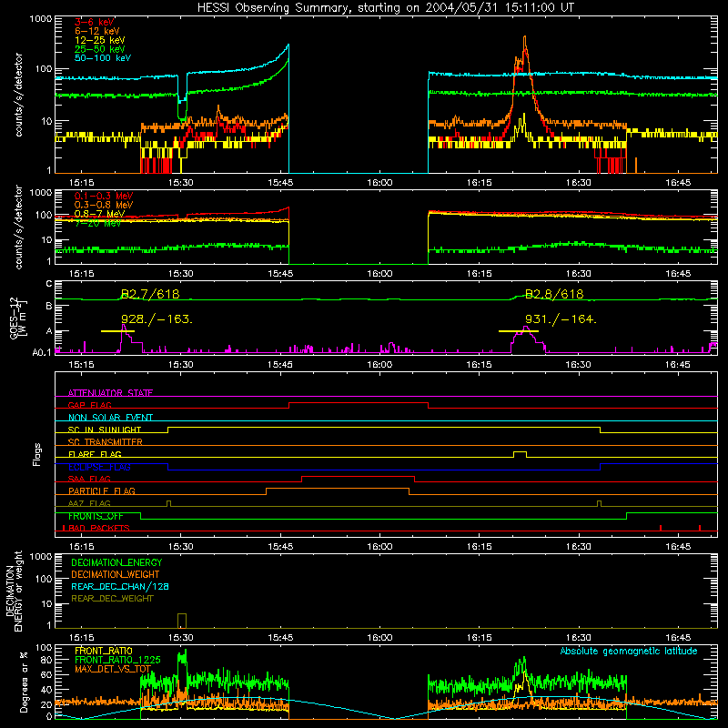Viewport: 728px width, 728px height.
Task: Click the yellow bar over the second GOES flare
Action: coord(518,331)
